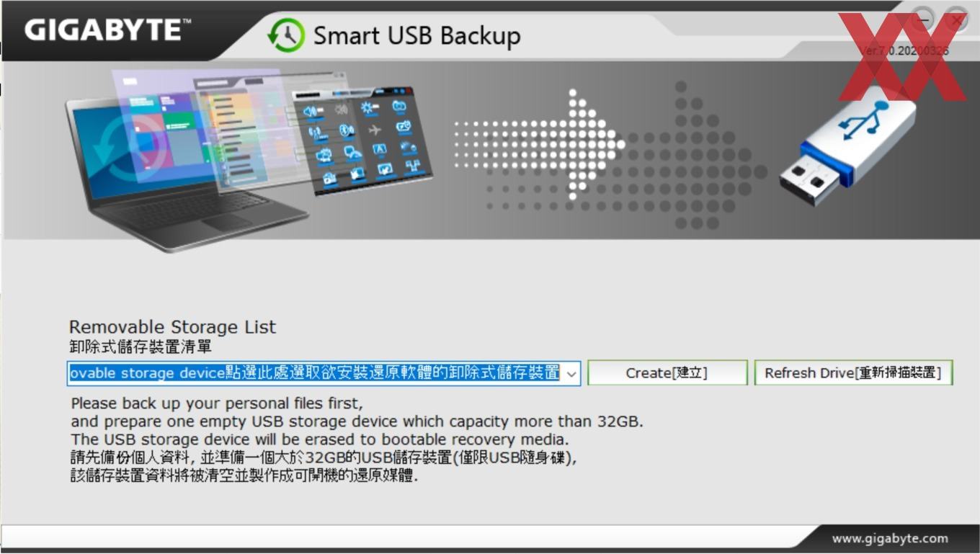Open the removable storage device dropdown arrow
Screen dimensions: 980x554
pos(571,373)
